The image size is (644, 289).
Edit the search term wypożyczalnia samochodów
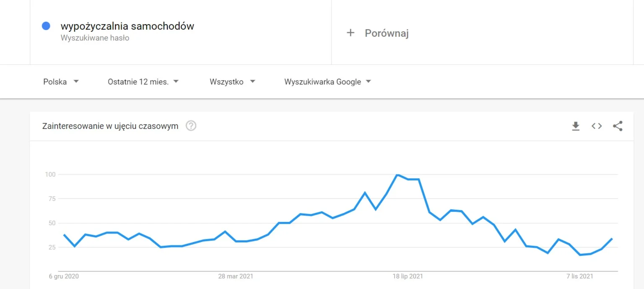coord(127,26)
